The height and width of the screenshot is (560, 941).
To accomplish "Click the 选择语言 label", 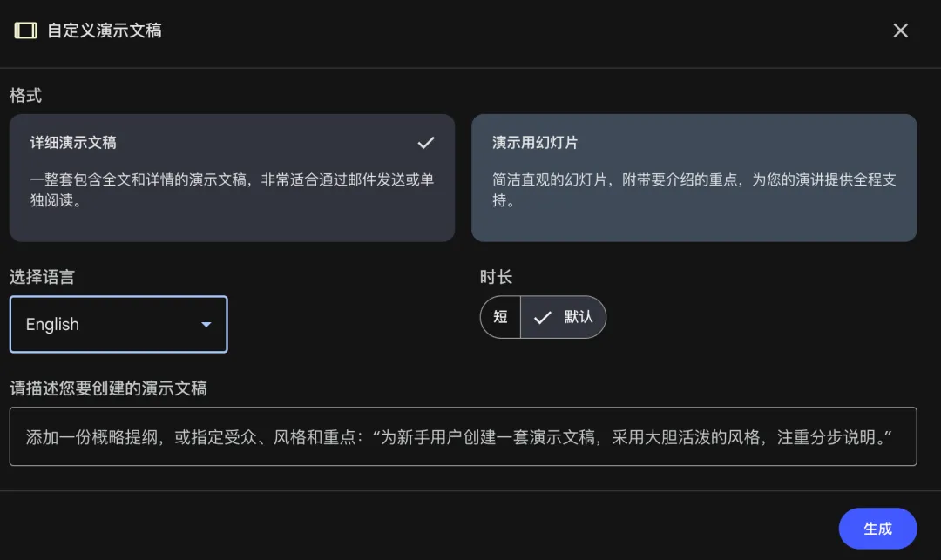I will tap(42, 277).
